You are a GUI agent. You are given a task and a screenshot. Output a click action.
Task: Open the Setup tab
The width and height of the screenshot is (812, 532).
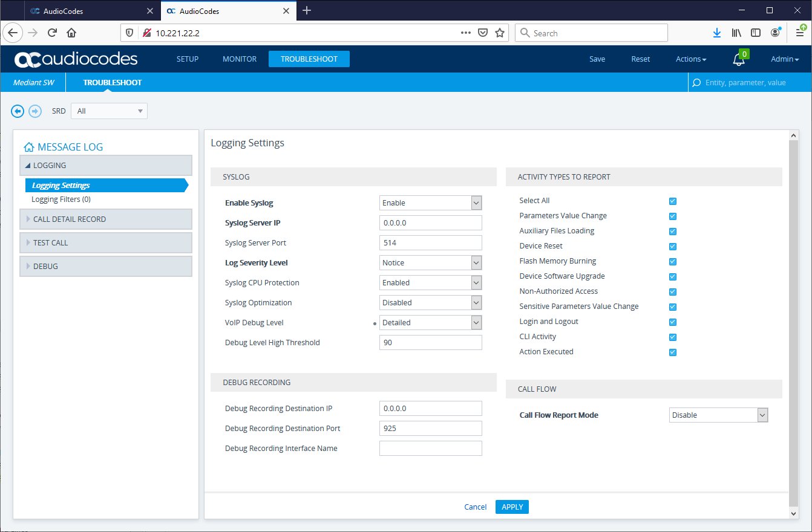pyautogui.click(x=188, y=59)
